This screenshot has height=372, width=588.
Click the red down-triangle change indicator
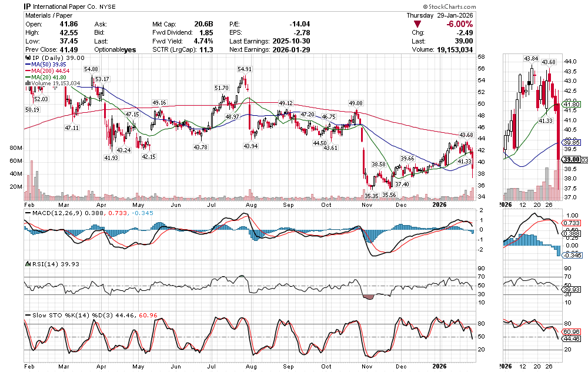[417, 24]
